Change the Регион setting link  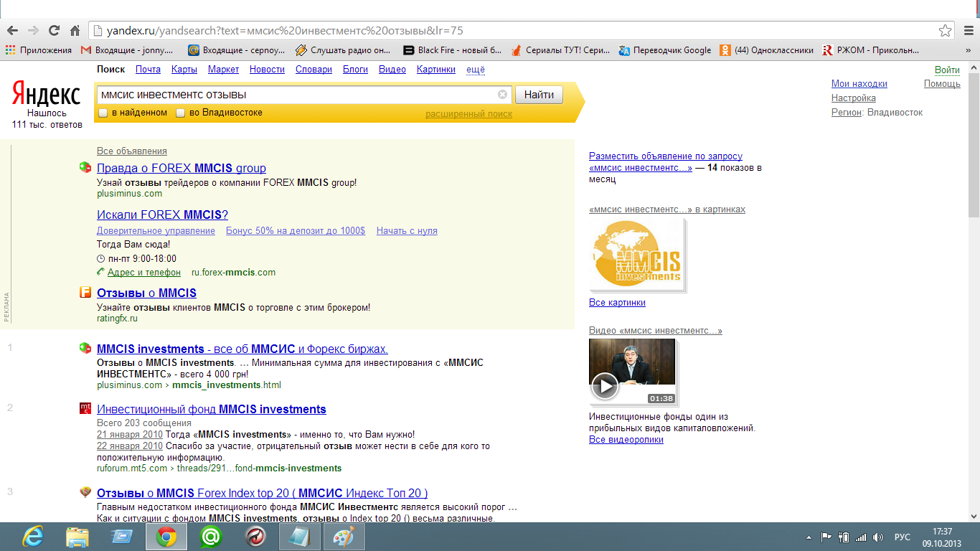point(847,113)
